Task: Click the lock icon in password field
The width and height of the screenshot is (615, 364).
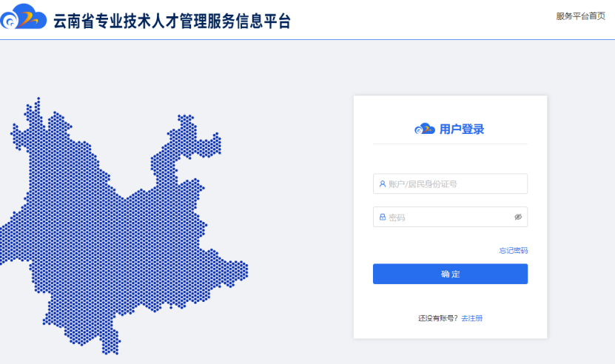Action: [383, 217]
